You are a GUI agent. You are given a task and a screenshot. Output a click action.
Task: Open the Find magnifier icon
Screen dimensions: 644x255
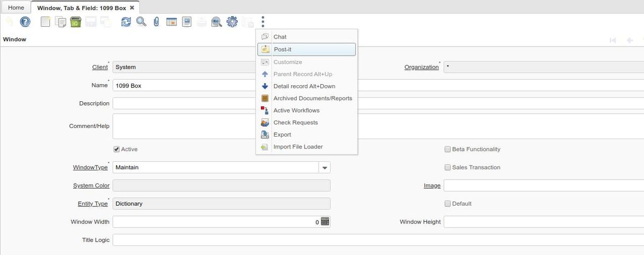pyautogui.click(x=141, y=22)
